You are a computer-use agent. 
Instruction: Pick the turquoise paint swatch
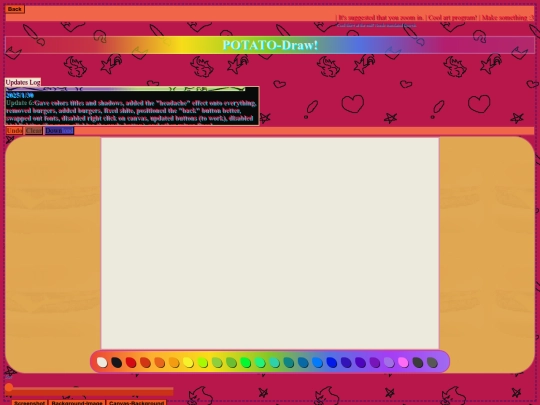click(x=274, y=362)
